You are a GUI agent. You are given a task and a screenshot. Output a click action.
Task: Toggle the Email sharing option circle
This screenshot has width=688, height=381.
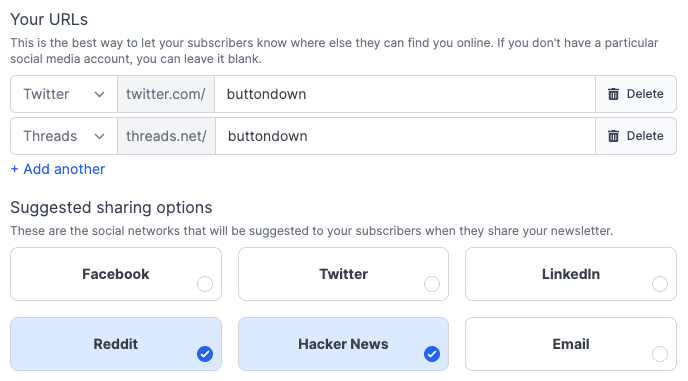click(659, 354)
